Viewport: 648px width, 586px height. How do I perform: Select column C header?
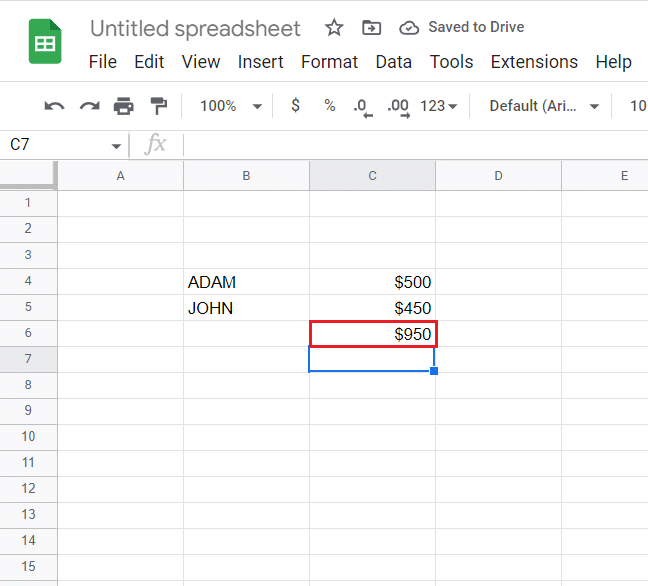click(372, 176)
